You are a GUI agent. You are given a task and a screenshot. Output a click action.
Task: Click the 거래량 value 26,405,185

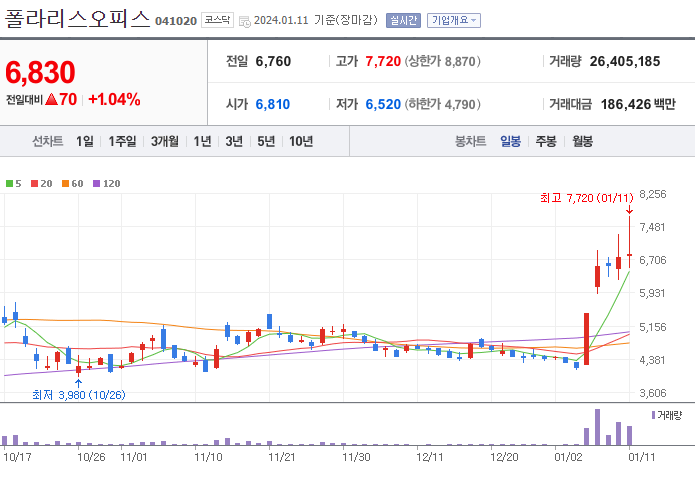(x=625, y=61)
